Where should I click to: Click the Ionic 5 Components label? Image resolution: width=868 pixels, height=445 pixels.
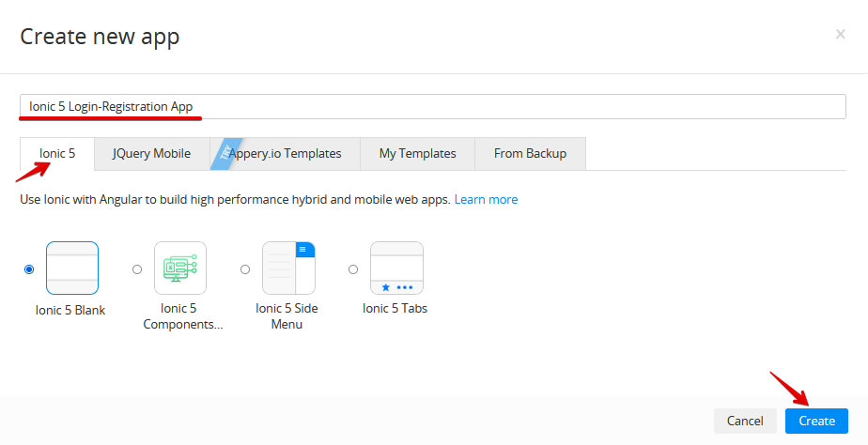pyautogui.click(x=182, y=316)
